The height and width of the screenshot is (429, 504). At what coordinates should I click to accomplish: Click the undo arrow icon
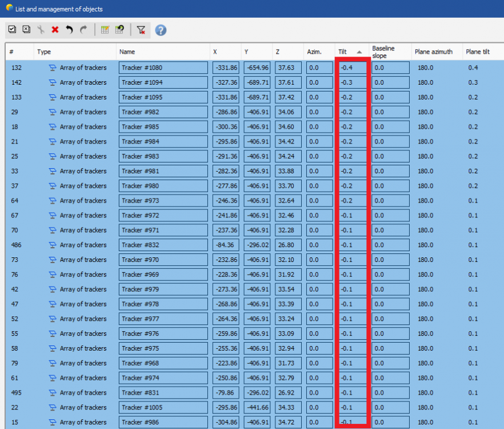(x=69, y=30)
